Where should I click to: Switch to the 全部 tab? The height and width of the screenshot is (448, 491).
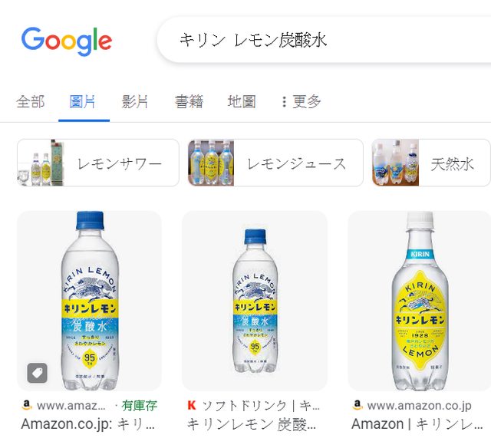tap(31, 102)
